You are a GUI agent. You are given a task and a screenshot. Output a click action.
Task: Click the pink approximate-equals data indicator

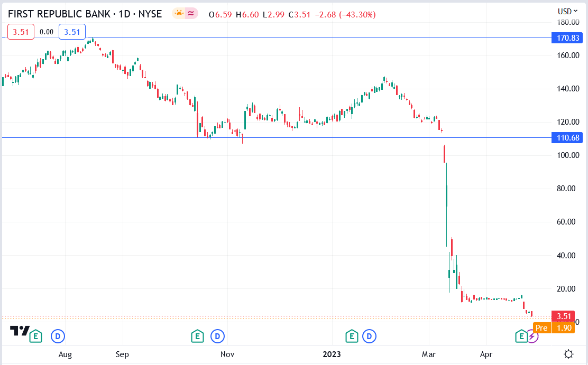point(191,14)
